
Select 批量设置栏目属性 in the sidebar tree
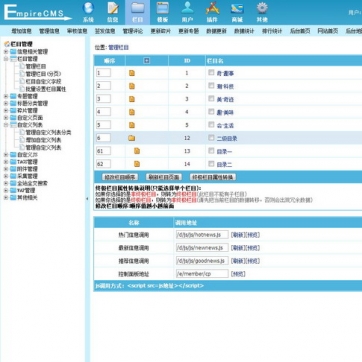[x=46, y=89]
